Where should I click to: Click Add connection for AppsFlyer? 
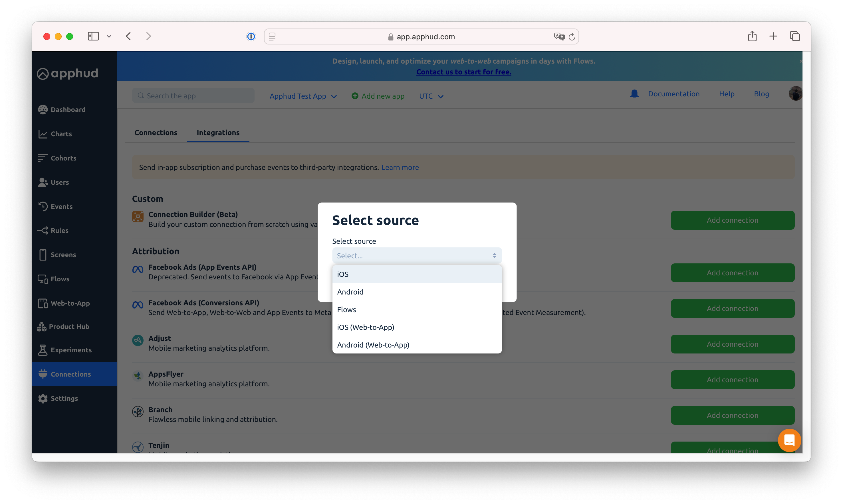pyautogui.click(x=732, y=380)
